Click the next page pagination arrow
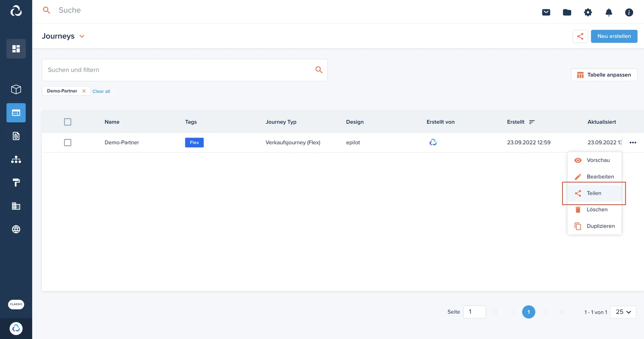 [545, 312]
